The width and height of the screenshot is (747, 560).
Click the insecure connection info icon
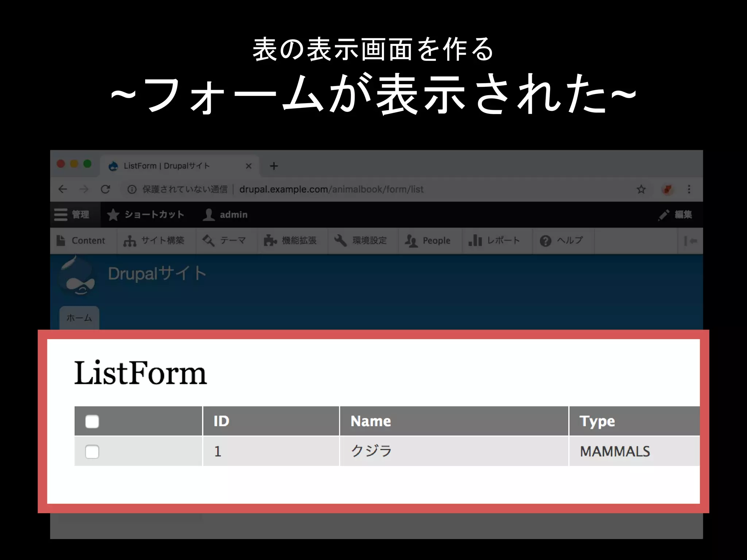tap(132, 189)
